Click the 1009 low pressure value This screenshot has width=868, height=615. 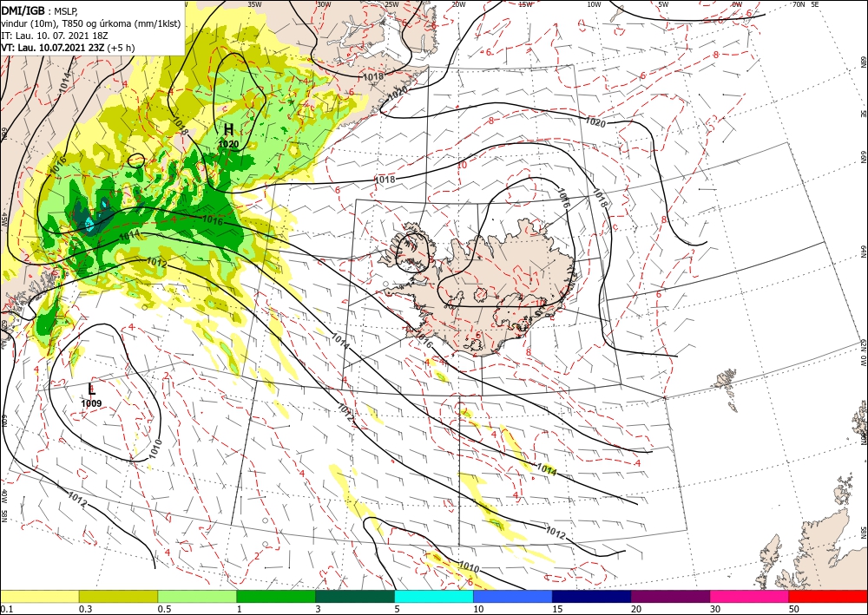coord(91,403)
